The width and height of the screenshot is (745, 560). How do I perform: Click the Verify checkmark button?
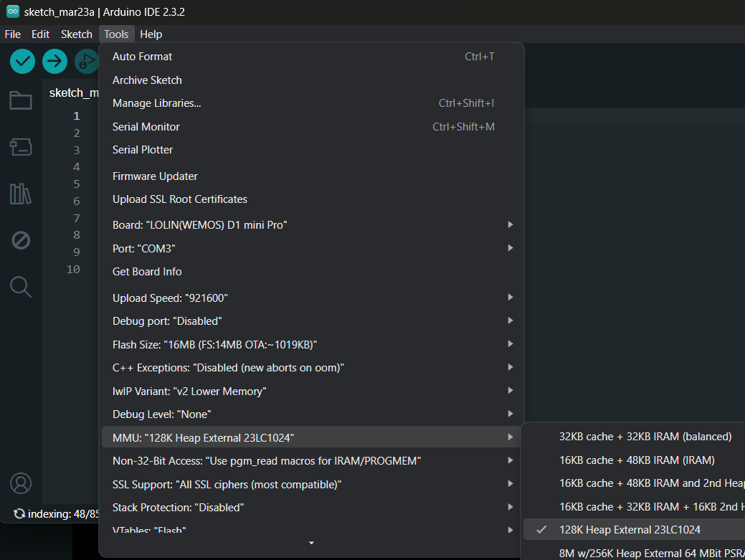(22, 61)
